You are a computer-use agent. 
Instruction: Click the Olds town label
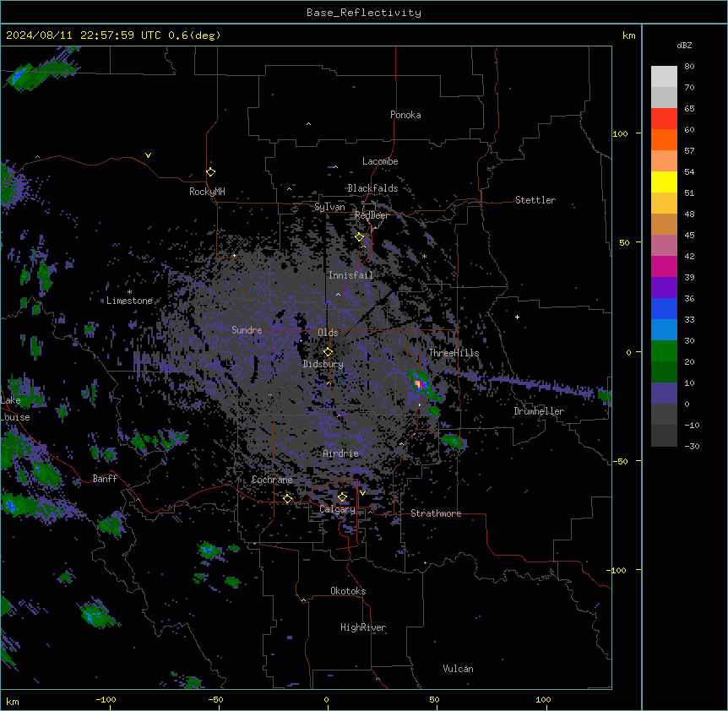tap(328, 333)
